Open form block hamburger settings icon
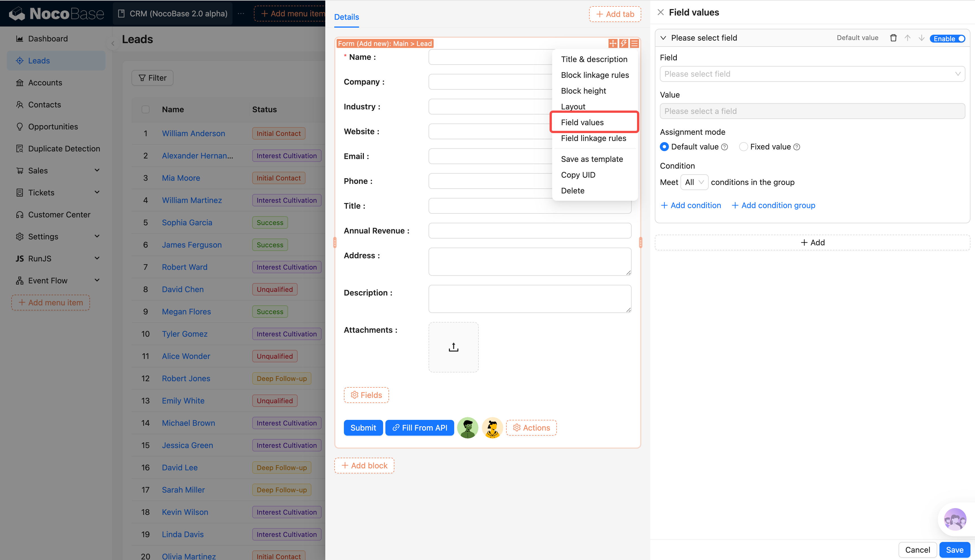This screenshot has width=975, height=560. tap(634, 43)
